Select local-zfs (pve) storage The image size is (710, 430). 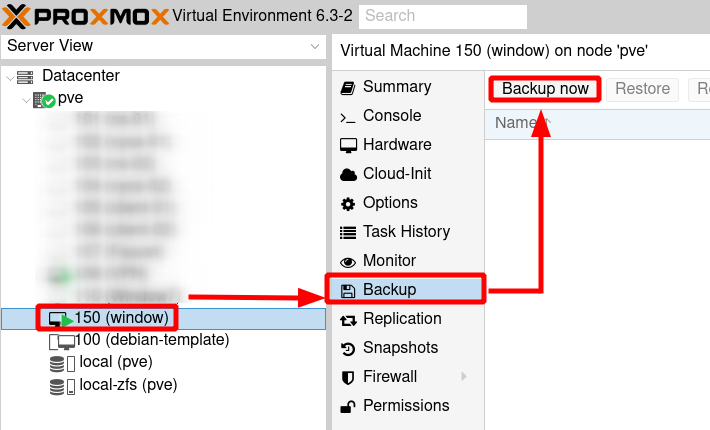pos(128,385)
